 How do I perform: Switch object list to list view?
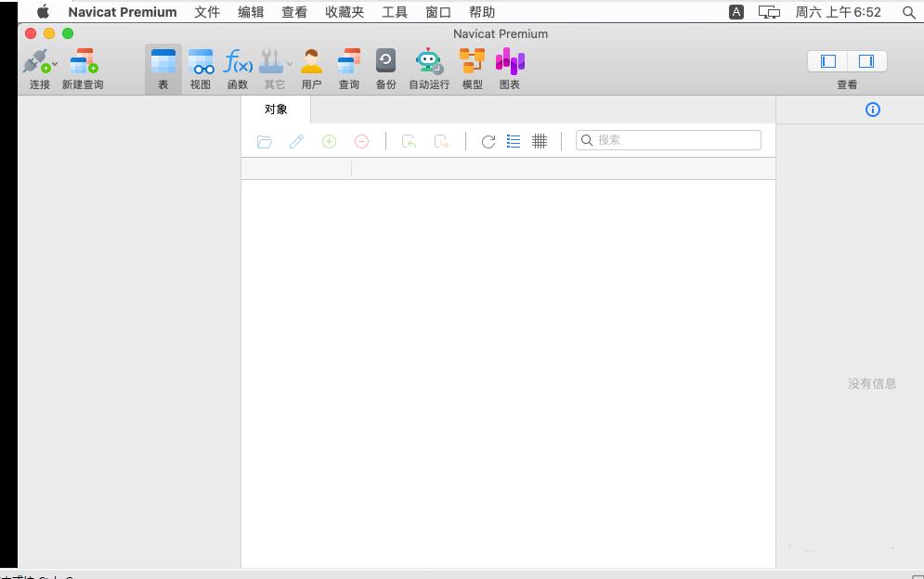514,141
